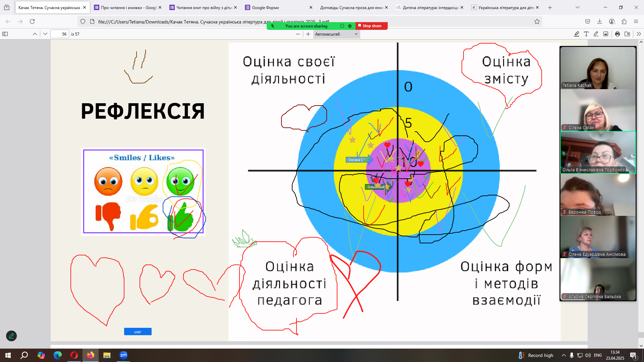This screenshot has width=644, height=362.
Task: Print the PDF document
Action: pos(618,34)
